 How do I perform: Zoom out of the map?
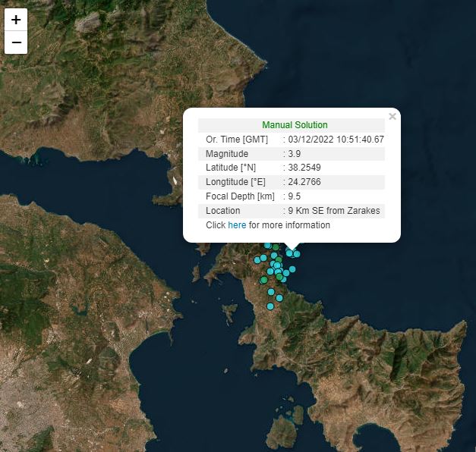pyautogui.click(x=16, y=42)
